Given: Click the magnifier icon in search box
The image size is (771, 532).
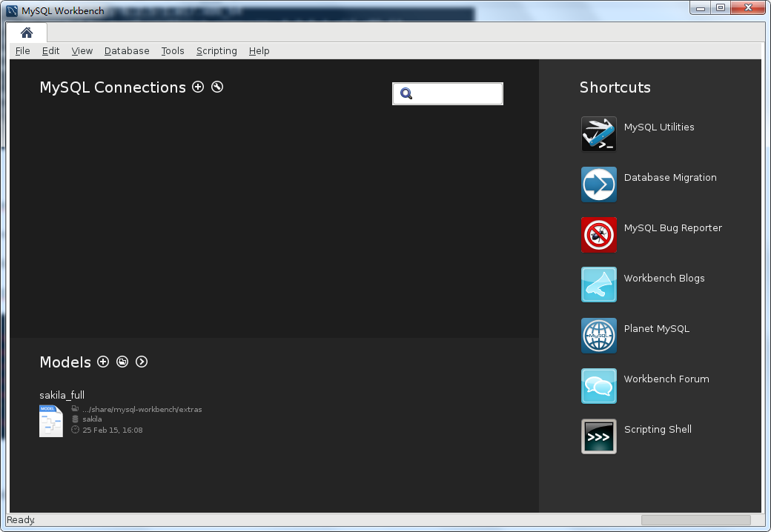Looking at the screenshot, I should coord(406,93).
